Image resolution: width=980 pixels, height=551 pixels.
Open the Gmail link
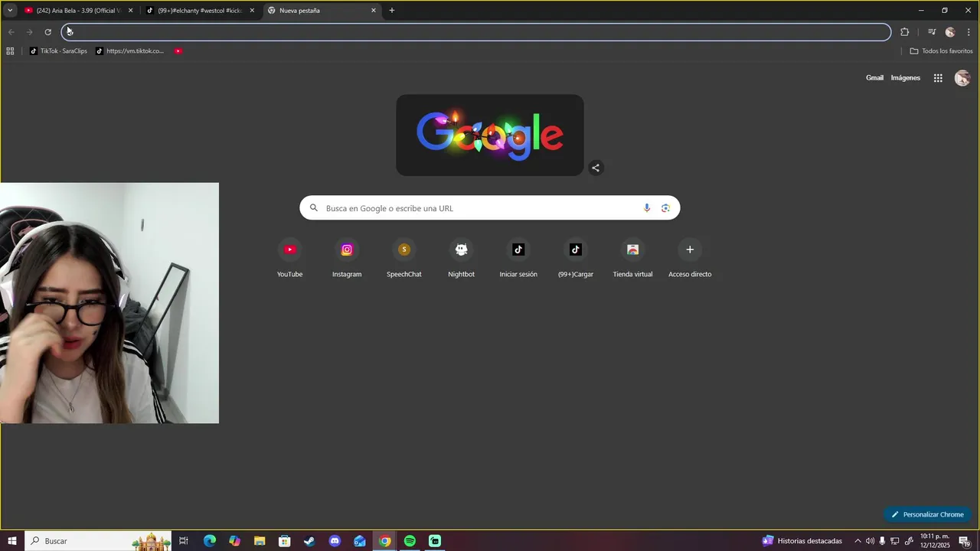pos(874,78)
